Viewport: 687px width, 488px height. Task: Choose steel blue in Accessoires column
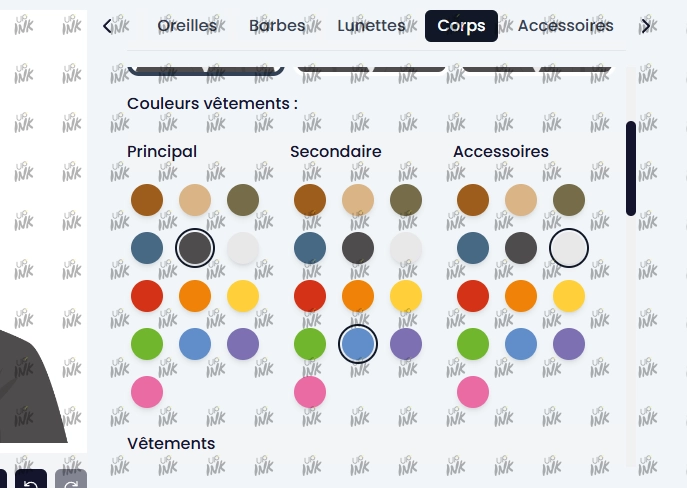[473, 248]
